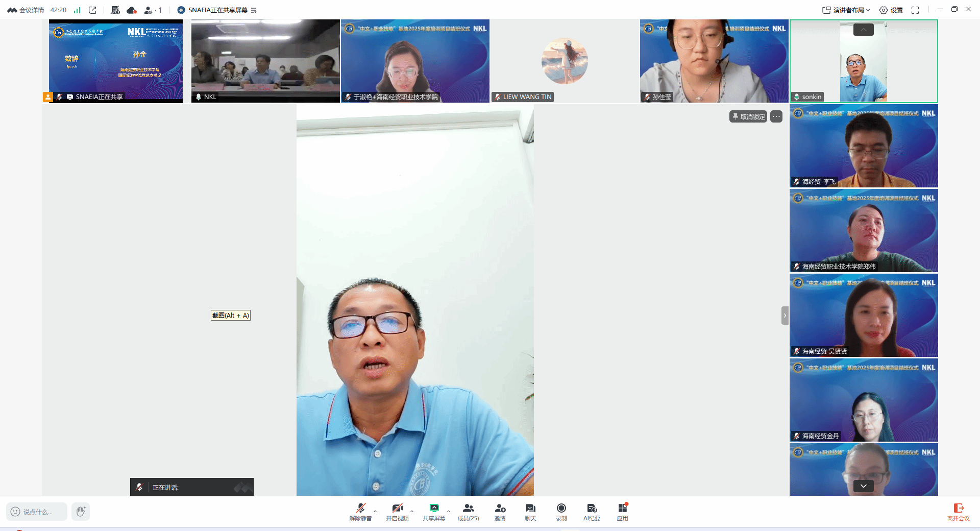Turn on the camera (开启视频)
Image resolution: width=980 pixels, height=531 pixels.
(x=397, y=512)
